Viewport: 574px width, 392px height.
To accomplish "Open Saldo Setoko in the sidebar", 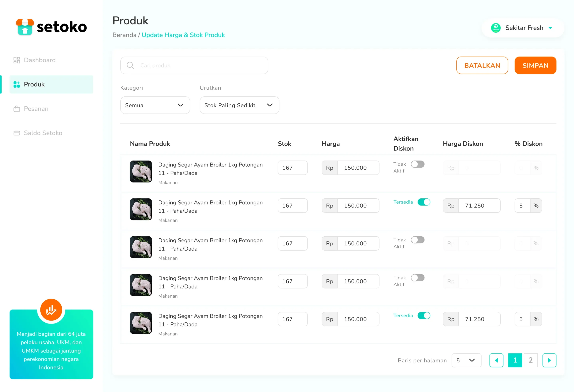I will pyautogui.click(x=51, y=133).
